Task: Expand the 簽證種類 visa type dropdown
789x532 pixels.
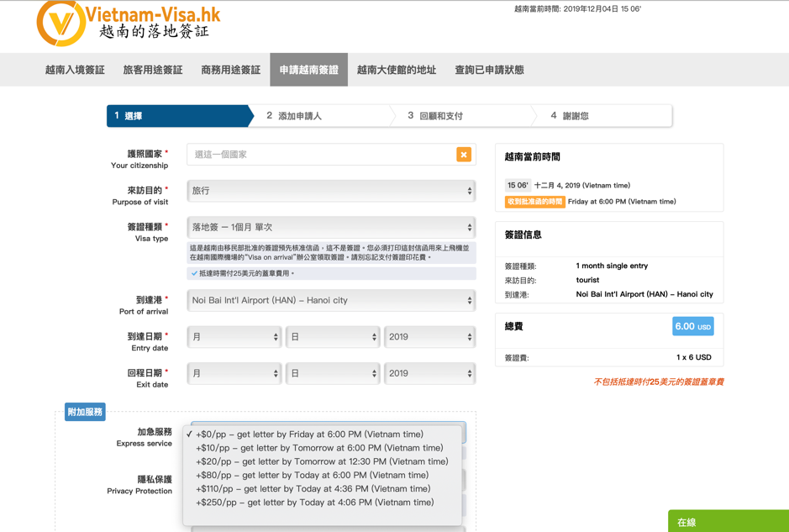Action: 331,228
